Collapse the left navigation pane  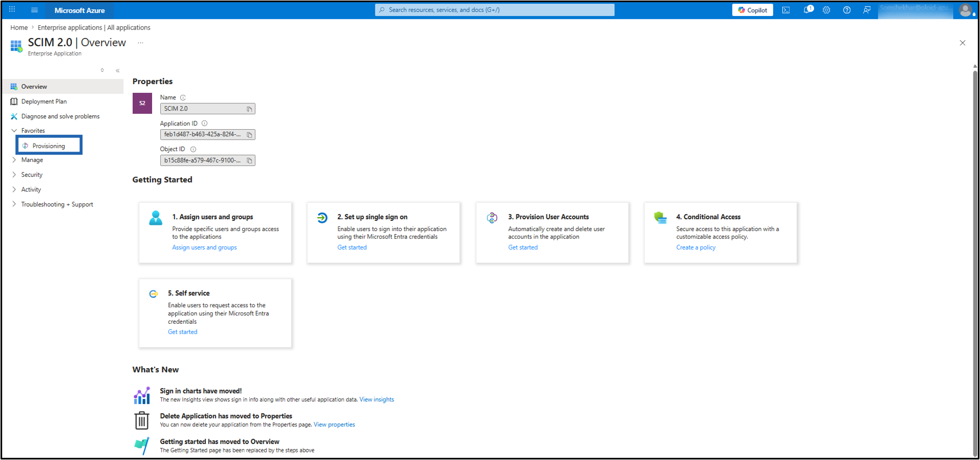click(117, 70)
